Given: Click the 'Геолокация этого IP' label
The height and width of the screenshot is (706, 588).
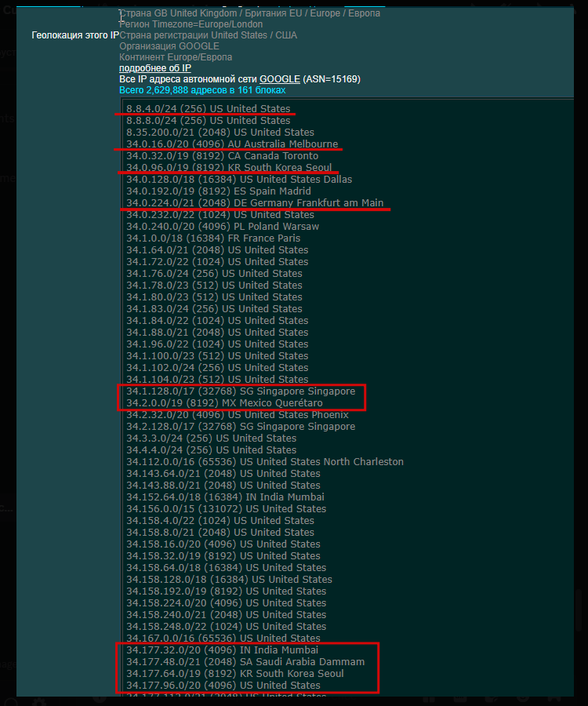Looking at the screenshot, I should coord(75,35).
